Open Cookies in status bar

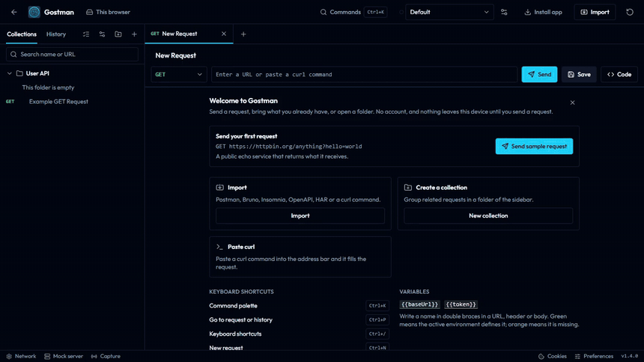click(553, 356)
